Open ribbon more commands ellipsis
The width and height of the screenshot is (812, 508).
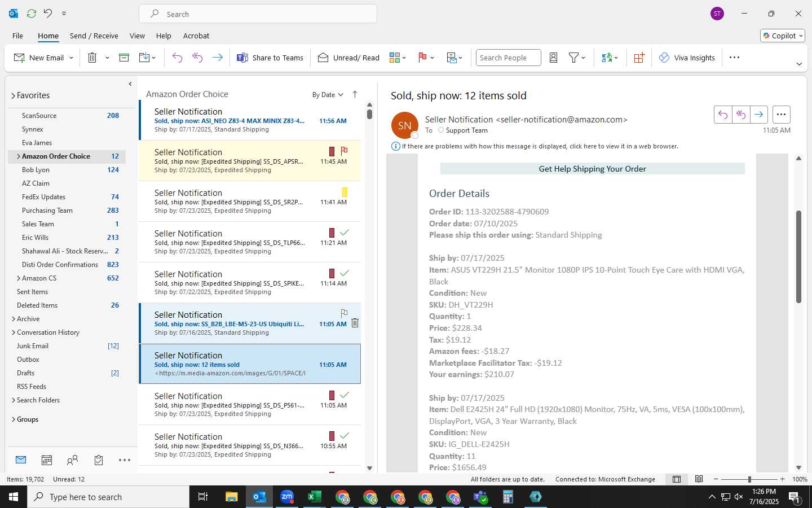[x=734, y=58]
